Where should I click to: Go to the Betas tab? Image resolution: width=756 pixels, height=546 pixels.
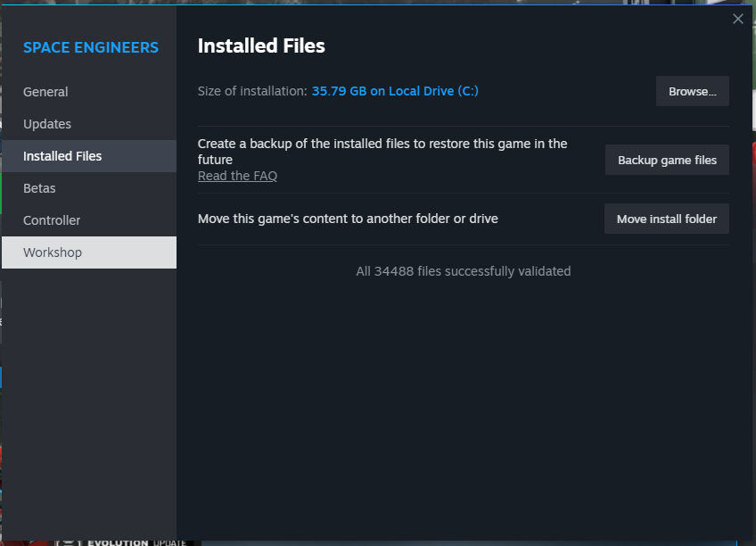39,188
